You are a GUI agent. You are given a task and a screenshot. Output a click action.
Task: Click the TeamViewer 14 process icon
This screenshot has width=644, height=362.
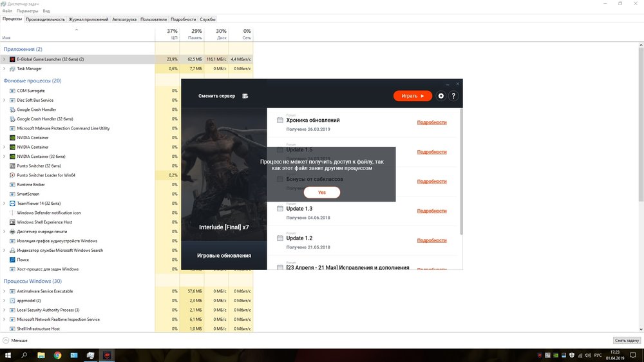click(12, 204)
